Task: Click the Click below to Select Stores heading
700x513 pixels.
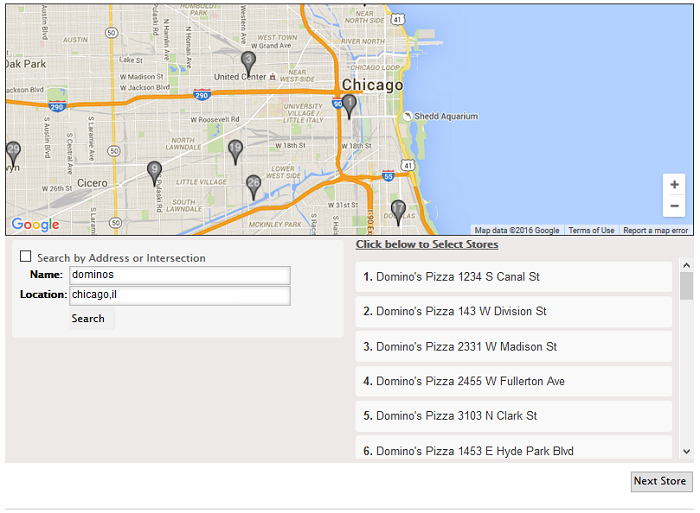Action: coord(427,244)
